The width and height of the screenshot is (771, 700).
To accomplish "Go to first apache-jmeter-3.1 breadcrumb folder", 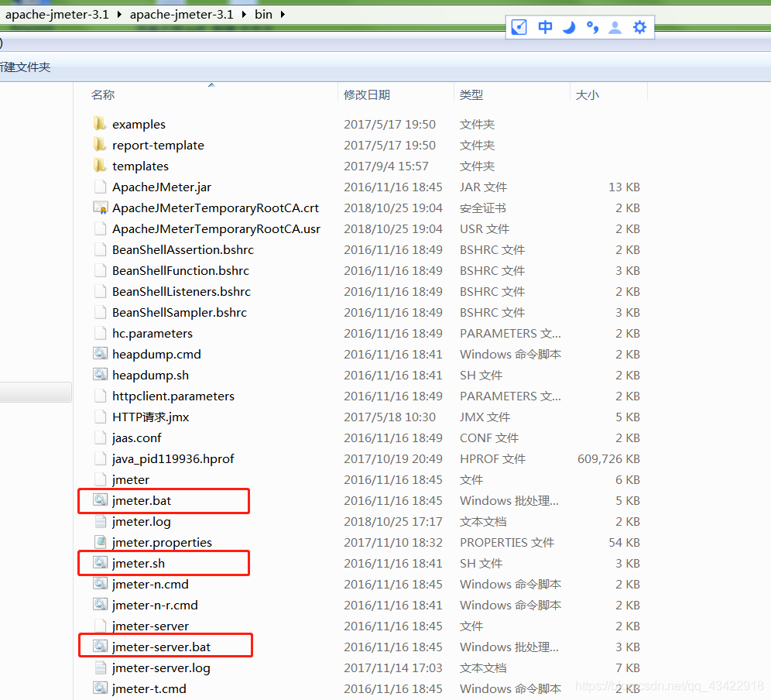I will tap(57, 14).
